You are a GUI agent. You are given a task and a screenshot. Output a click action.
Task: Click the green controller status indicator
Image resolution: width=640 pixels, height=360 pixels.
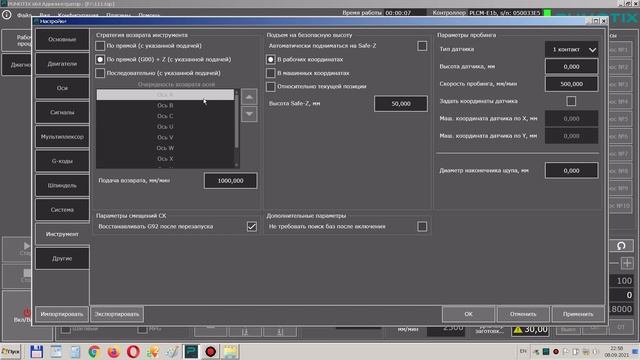click(547, 13)
